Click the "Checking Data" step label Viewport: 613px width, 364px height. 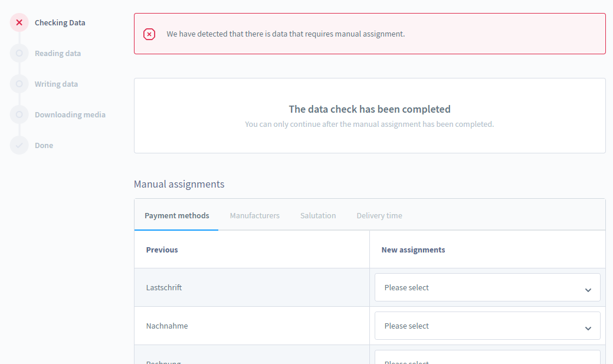pos(60,23)
